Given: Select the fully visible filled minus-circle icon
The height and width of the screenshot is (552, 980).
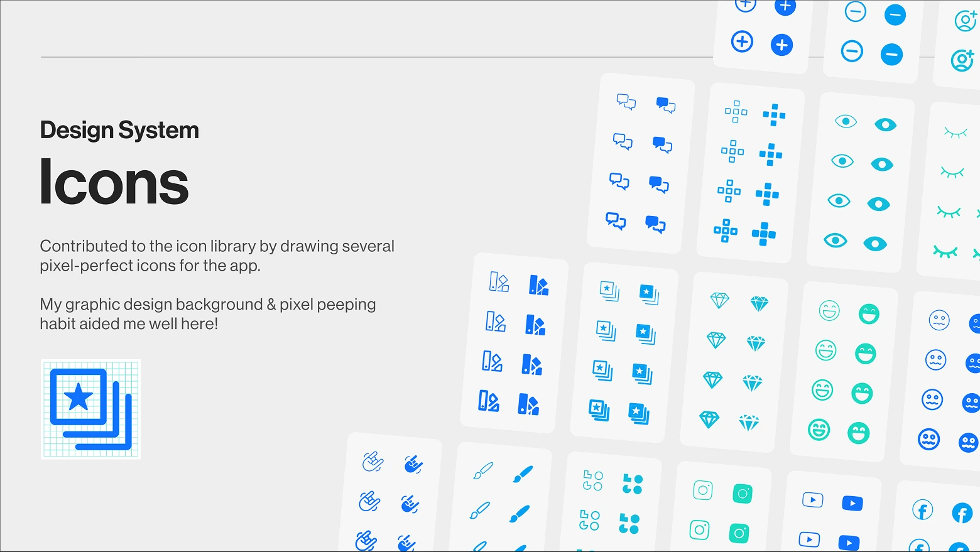Looking at the screenshot, I should coord(891,54).
